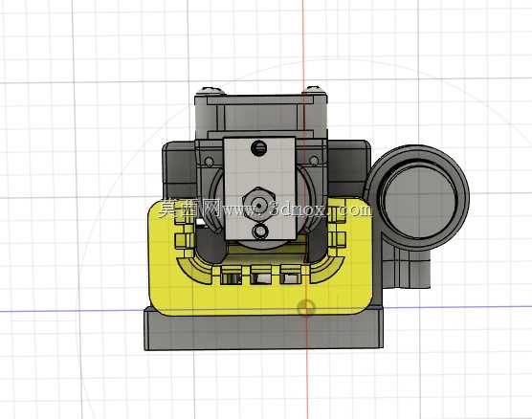Screen dimensions: 532x419
Task: Select the right square slot in the yellow part
Action: 291,277
